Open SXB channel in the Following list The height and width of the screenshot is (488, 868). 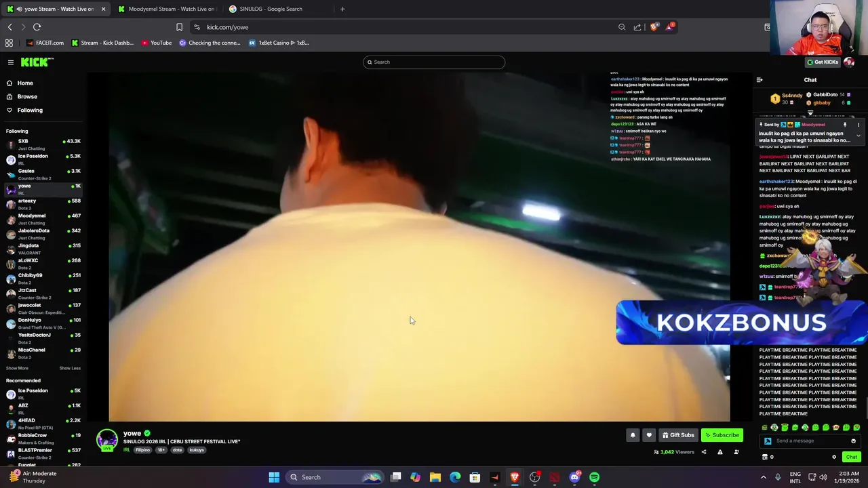point(42,144)
